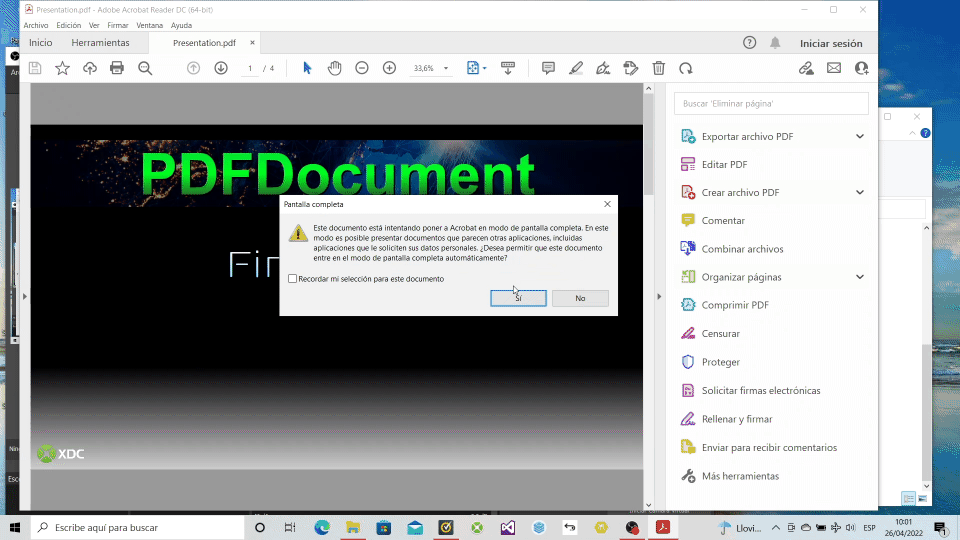Screen dimensions: 960x540
Task: Expand Crear archivo PDF chevron
Action: 860,192
